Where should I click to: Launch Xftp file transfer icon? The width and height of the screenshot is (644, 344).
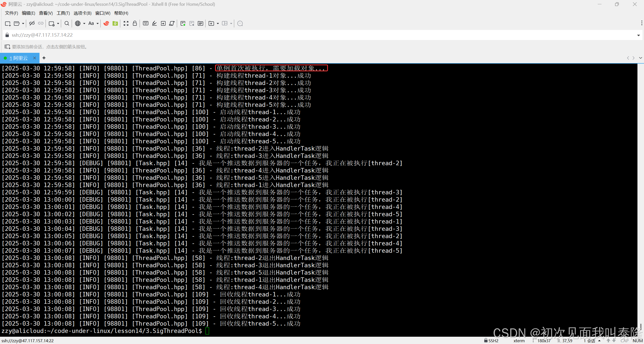coord(115,23)
